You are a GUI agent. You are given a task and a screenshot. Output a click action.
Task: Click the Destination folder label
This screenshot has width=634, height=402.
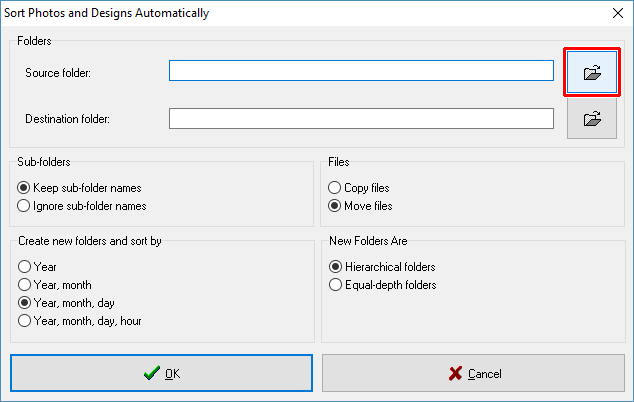(x=67, y=120)
